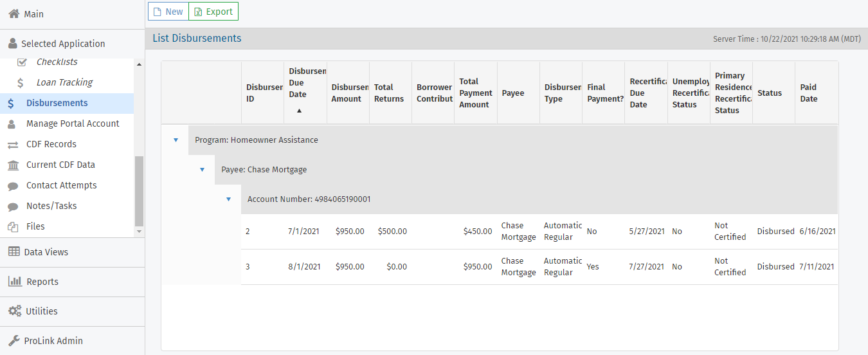Sort by Paid Date column header

(817, 93)
